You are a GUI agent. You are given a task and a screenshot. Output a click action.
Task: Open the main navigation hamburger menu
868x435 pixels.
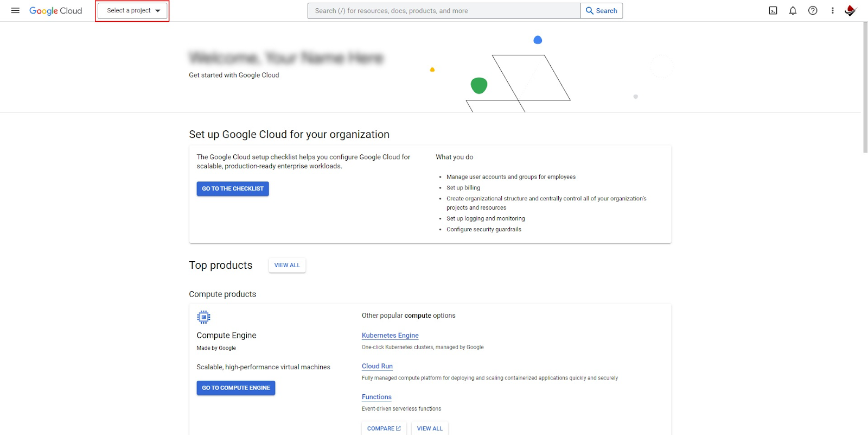coord(15,11)
